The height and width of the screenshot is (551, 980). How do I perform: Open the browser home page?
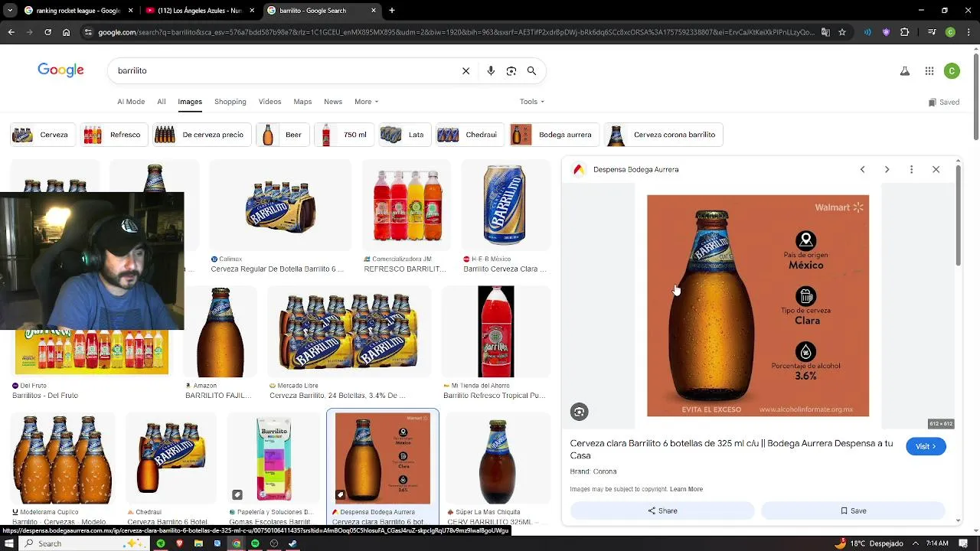pos(66,32)
